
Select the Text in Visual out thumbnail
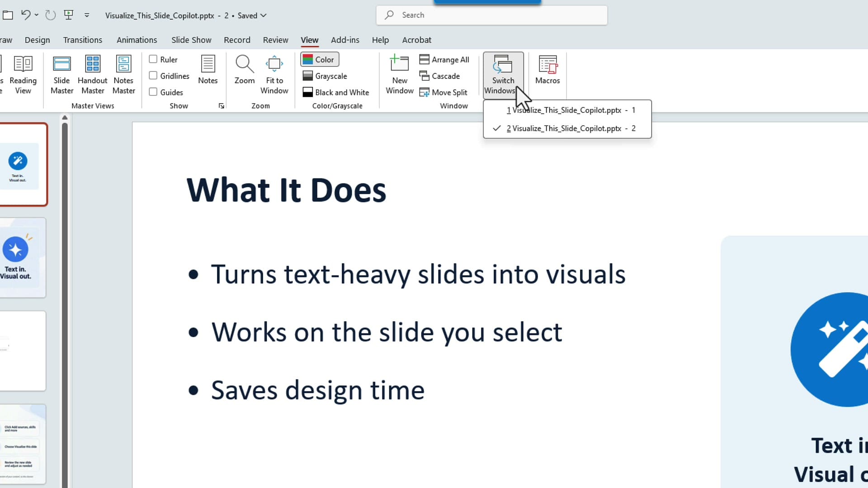pos(23,258)
